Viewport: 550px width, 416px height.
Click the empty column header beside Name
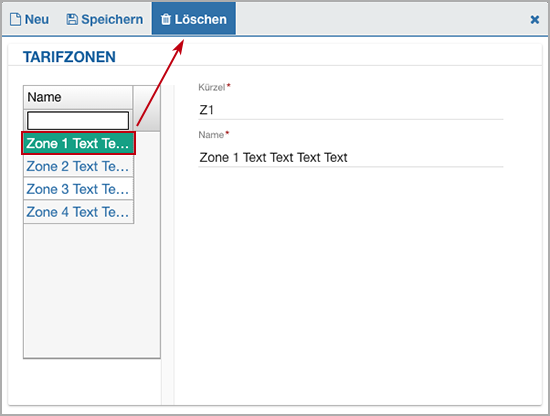pyautogui.click(x=147, y=108)
